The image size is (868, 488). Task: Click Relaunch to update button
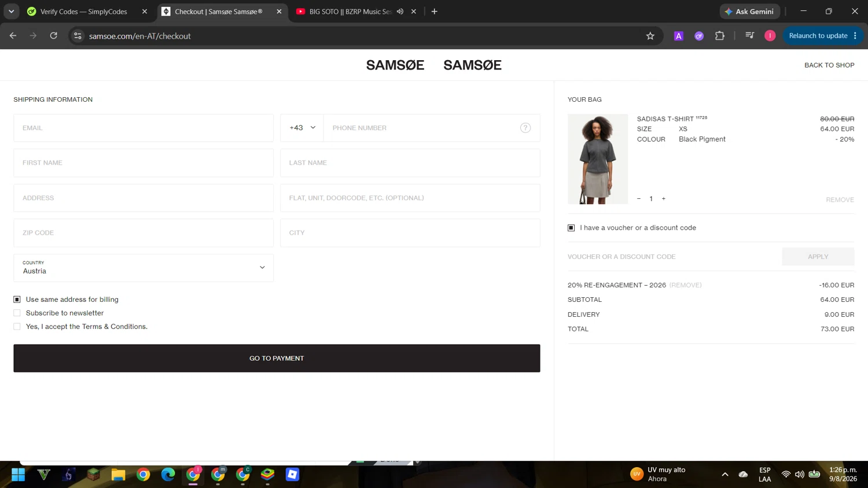click(x=822, y=36)
